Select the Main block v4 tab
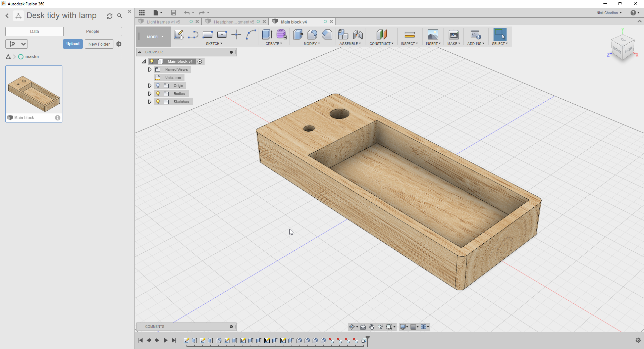 coord(294,22)
